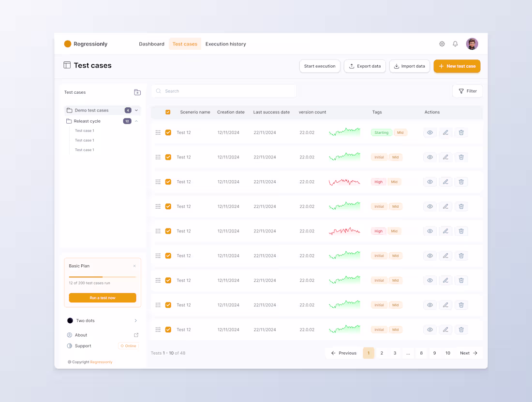Open the Two dots chevron arrow

pyautogui.click(x=136, y=321)
